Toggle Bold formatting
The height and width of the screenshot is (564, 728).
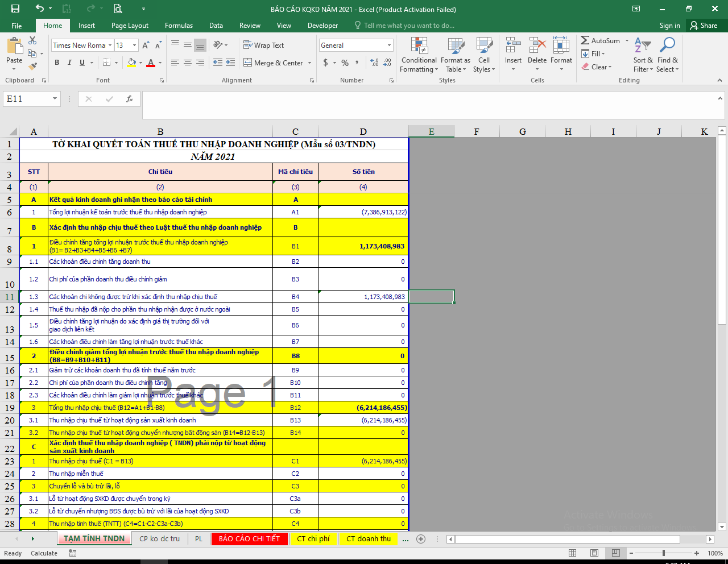[57, 63]
